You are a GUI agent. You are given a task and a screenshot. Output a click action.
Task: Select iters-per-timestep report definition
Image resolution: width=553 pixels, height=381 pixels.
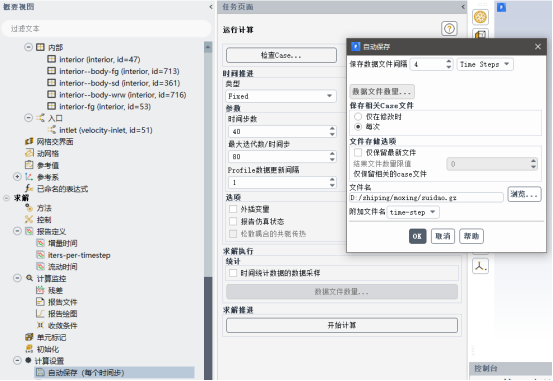[73, 255]
